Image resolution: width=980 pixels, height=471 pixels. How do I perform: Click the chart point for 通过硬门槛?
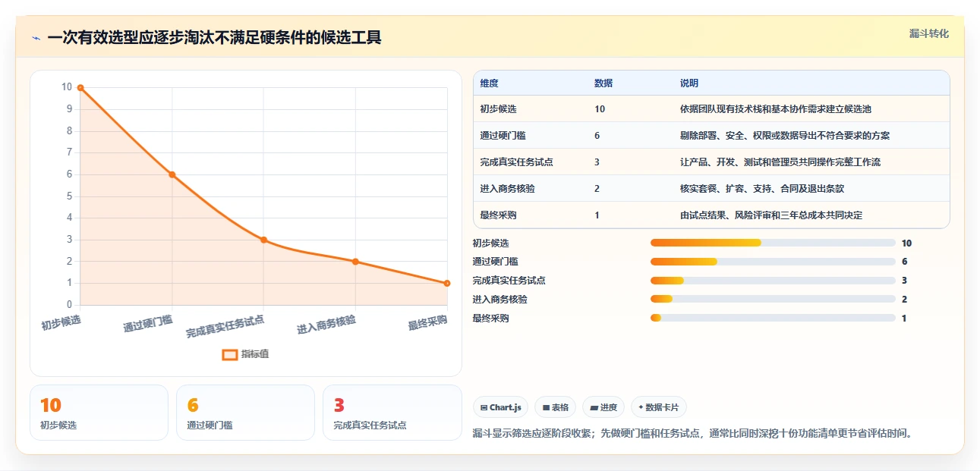[172, 174]
